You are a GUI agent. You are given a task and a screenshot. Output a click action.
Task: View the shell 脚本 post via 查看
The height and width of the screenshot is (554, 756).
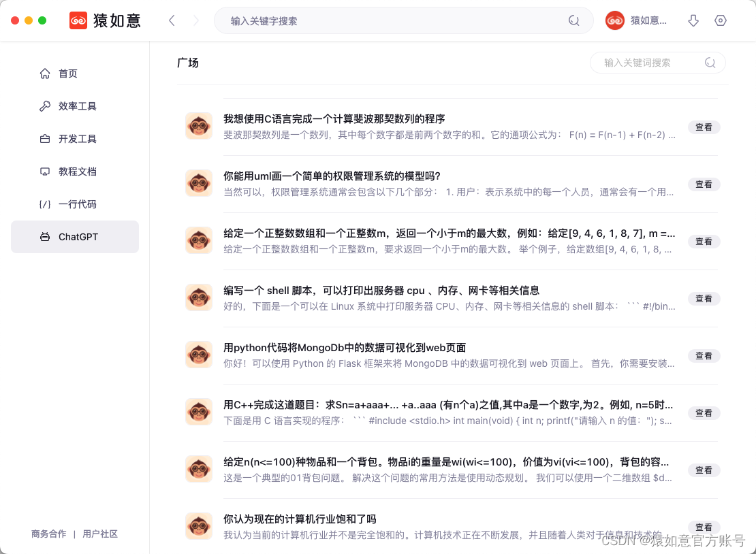(x=704, y=299)
